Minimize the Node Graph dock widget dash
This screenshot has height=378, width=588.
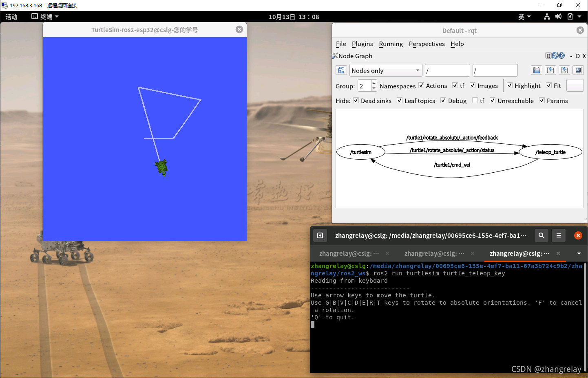point(571,56)
